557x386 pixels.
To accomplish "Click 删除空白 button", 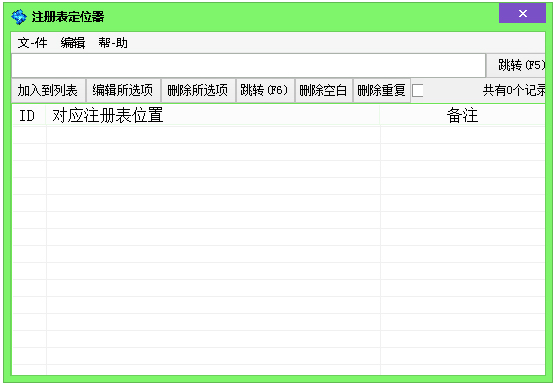I will pyautogui.click(x=323, y=91).
